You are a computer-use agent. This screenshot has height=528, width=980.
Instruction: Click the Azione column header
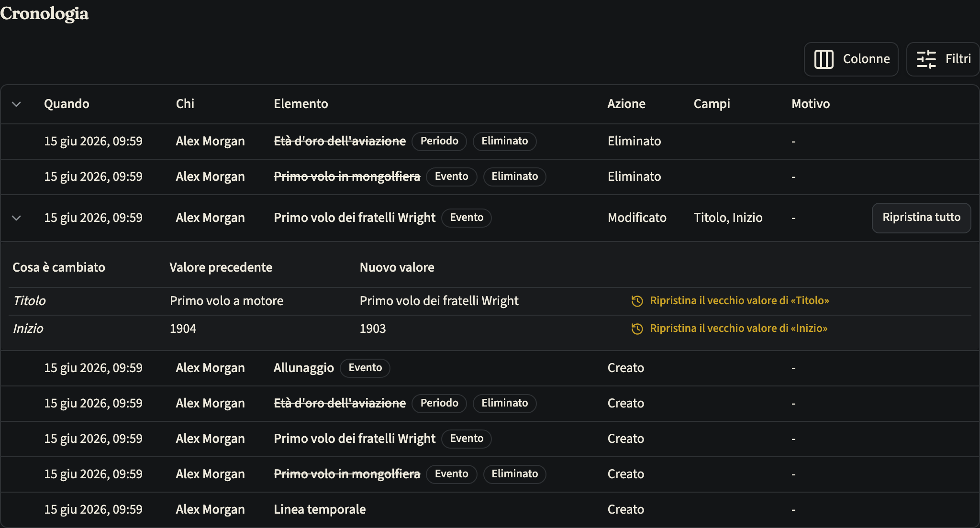(x=626, y=104)
